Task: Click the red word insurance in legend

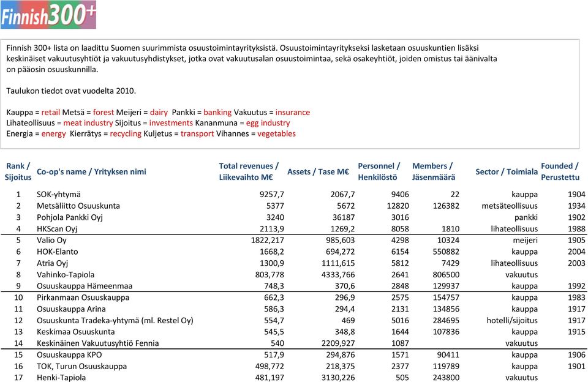Action: tap(293, 113)
